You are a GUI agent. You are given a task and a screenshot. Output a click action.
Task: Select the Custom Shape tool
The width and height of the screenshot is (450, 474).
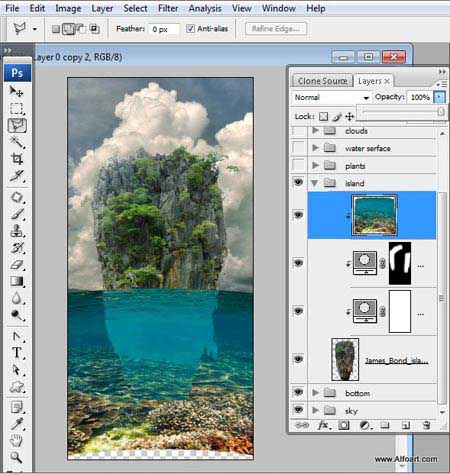click(x=17, y=387)
